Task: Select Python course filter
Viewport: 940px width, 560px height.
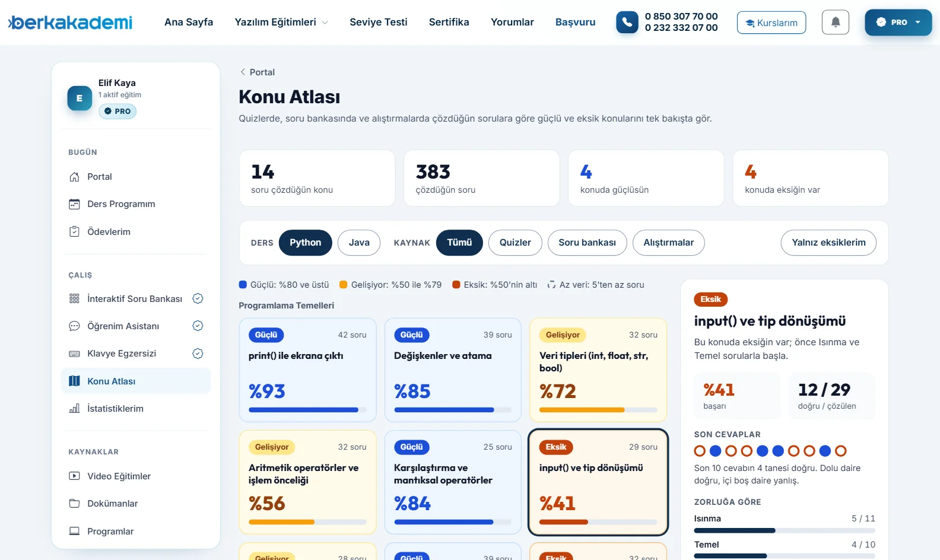Action: point(305,243)
